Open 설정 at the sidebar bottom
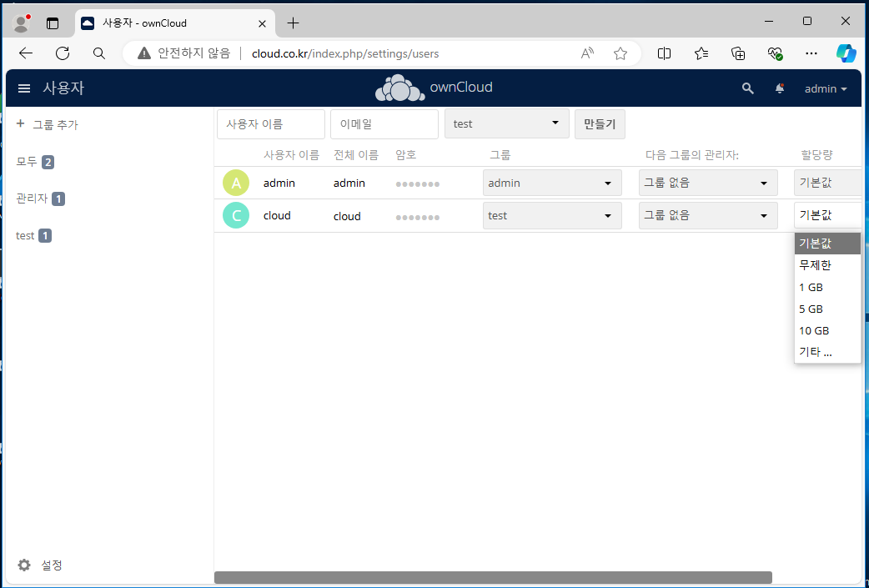Image resolution: width=869 pixels, height=588 pixels. [52, 565]
